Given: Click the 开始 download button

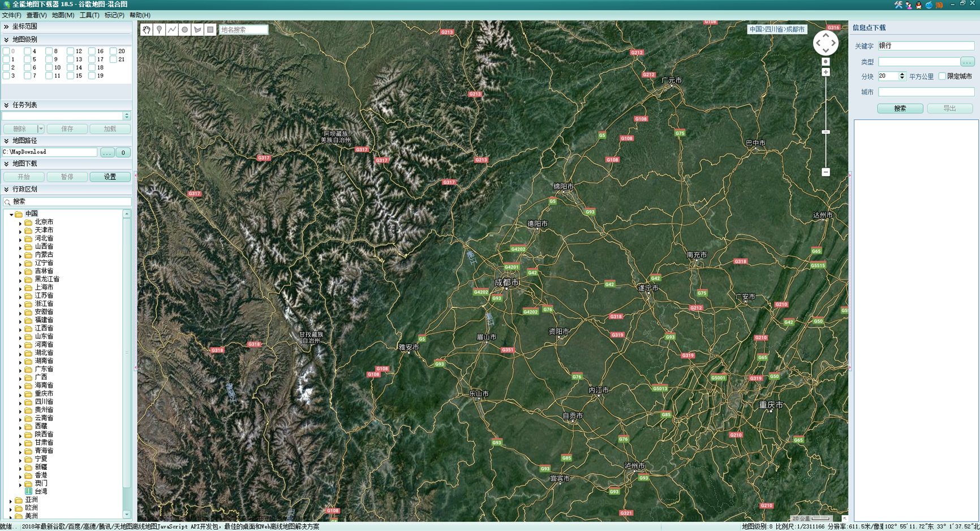Looking at the screenshot, I should click(x=24, y=177).
